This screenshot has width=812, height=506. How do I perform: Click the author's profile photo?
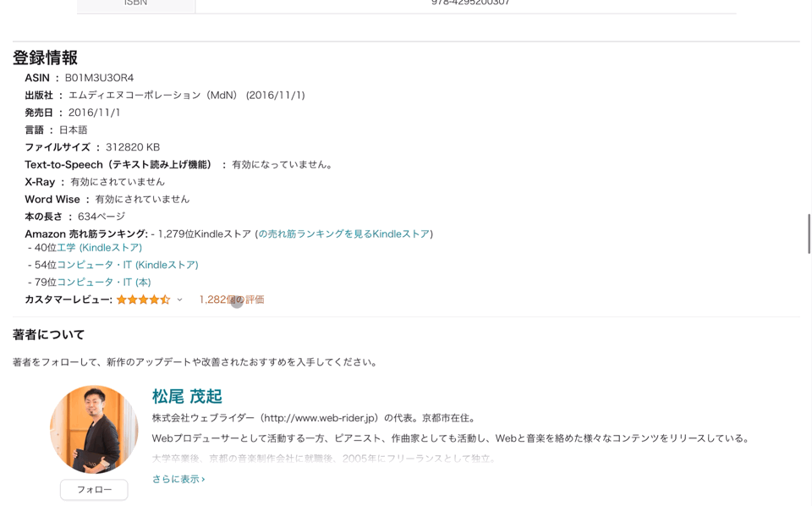coord(94,429)
